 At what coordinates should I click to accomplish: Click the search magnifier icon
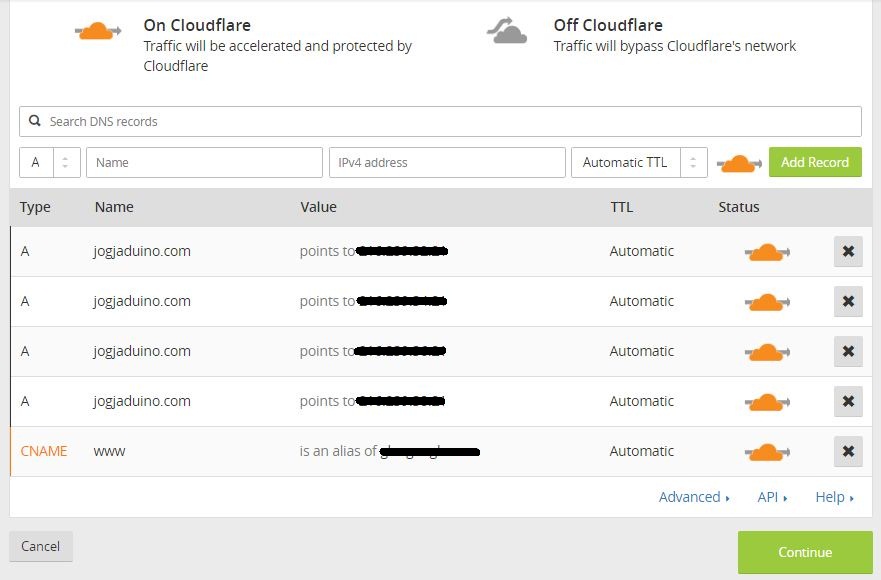pyautogui.click(x=35, y=121)
